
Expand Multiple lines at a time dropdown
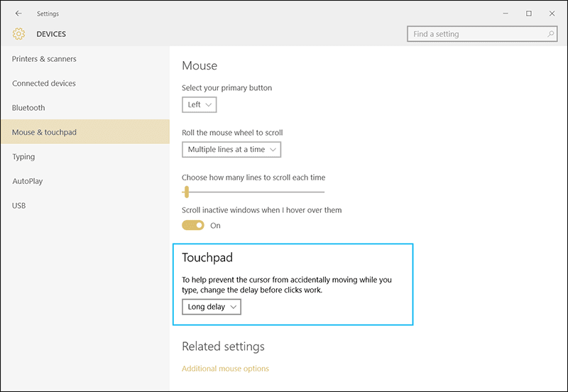coord(231,150)
